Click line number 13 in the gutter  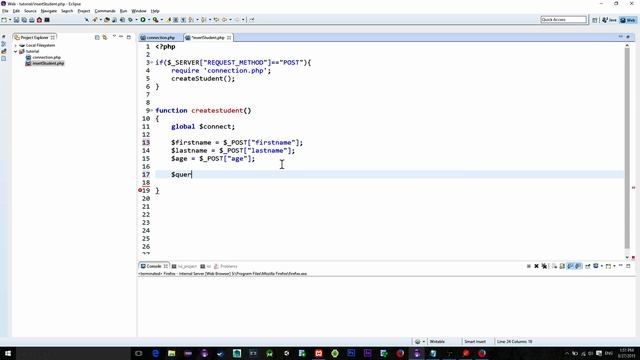[x=146, y=142]
